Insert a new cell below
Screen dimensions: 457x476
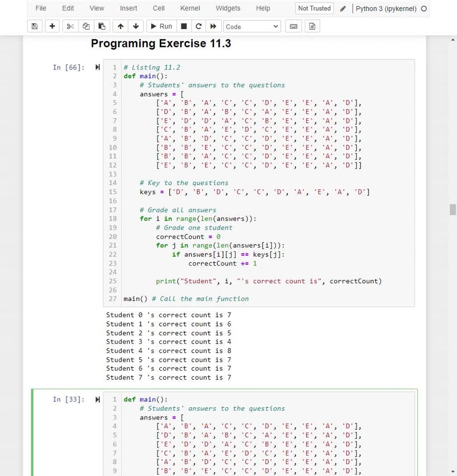click(52, 26)
